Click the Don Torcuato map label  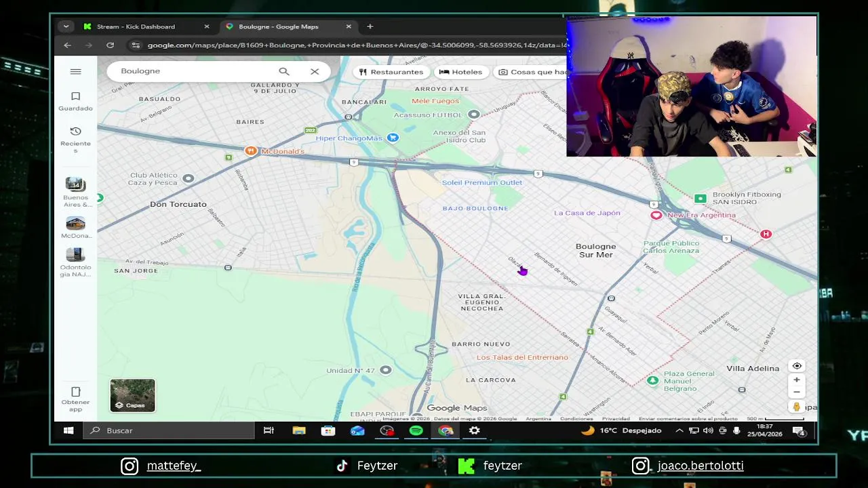(x=178, y=204)
